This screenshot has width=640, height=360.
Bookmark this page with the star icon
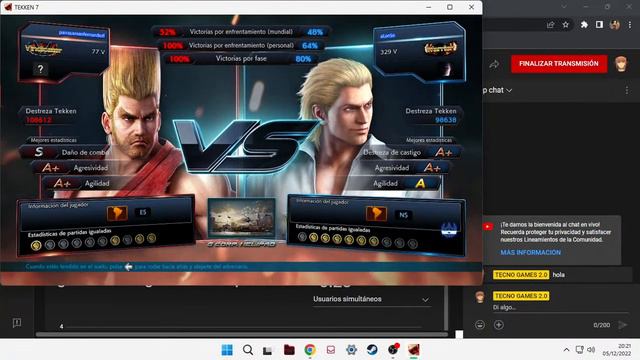pyautogui.click(x=565, y=25)
